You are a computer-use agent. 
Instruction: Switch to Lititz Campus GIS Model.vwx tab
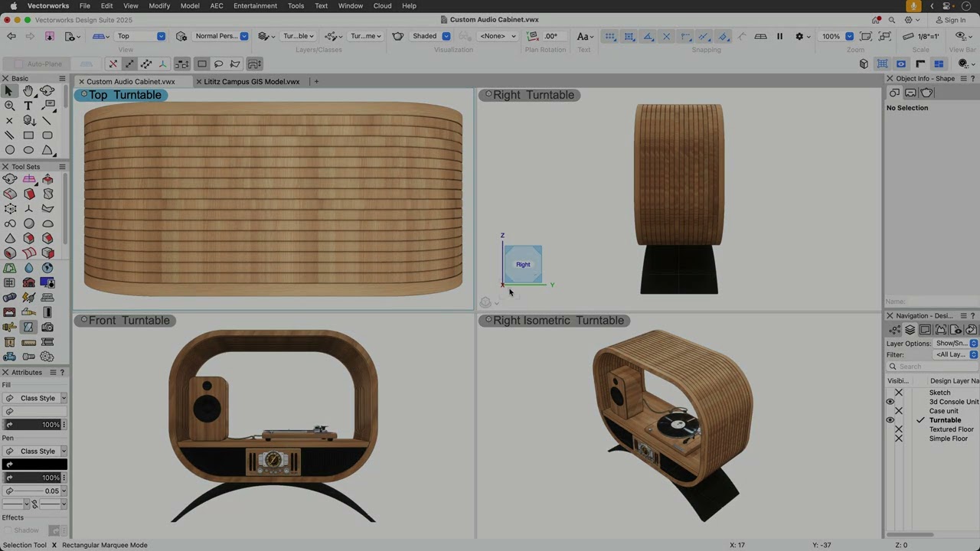pos(251,82)
